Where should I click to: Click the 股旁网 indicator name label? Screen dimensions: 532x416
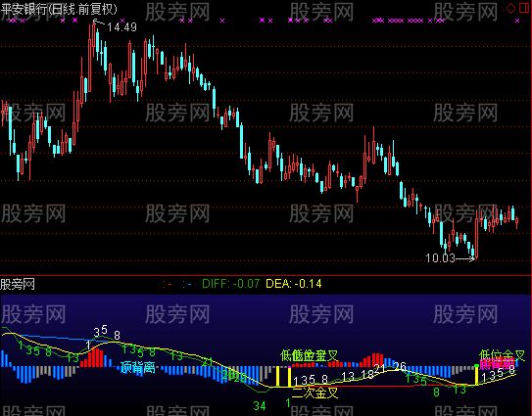click(18, 284)
